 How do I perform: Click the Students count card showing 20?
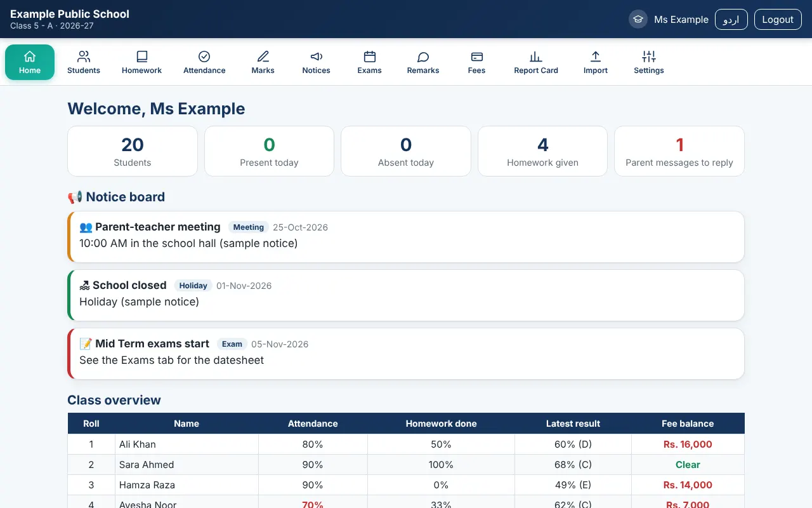(133, 151)
